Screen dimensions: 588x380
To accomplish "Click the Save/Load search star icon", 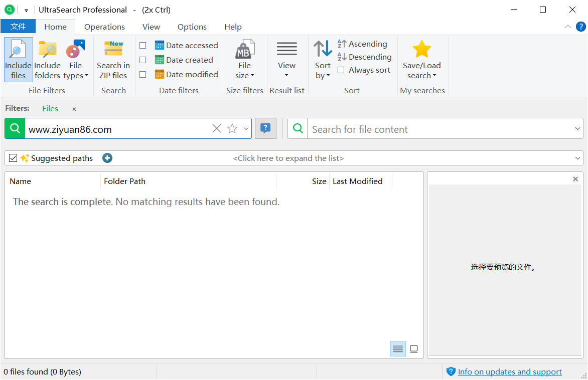I will 421,50.
